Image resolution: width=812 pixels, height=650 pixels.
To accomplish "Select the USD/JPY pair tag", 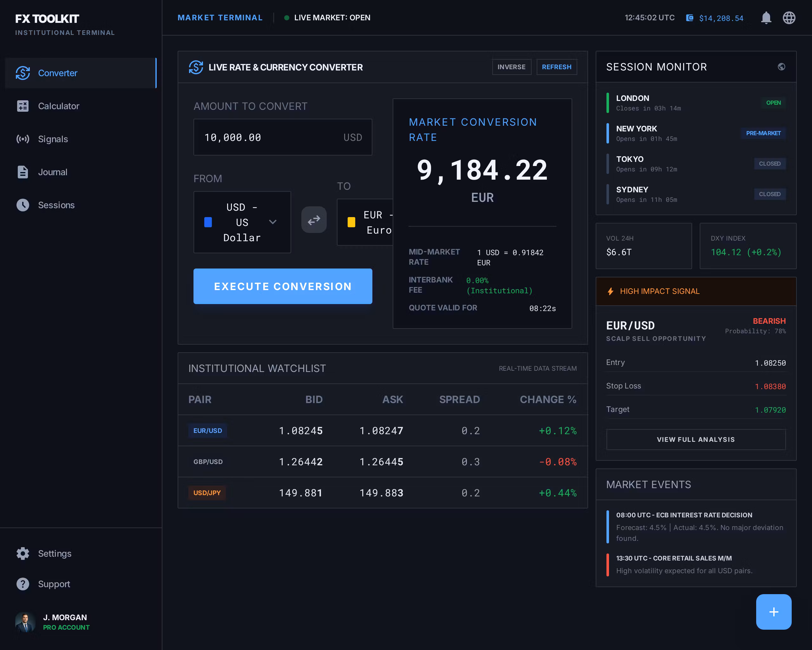I will 207,493.
